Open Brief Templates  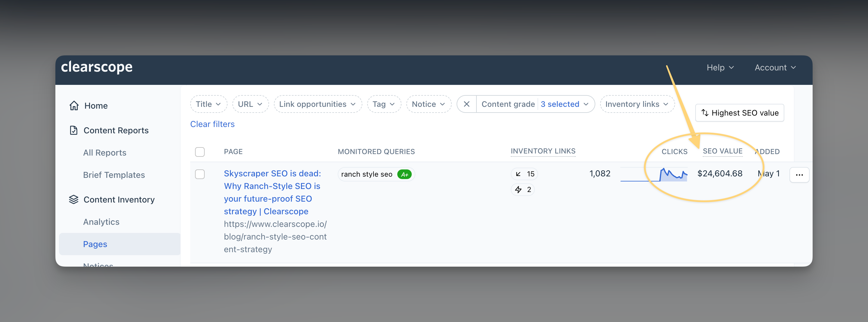pos(114,175)
